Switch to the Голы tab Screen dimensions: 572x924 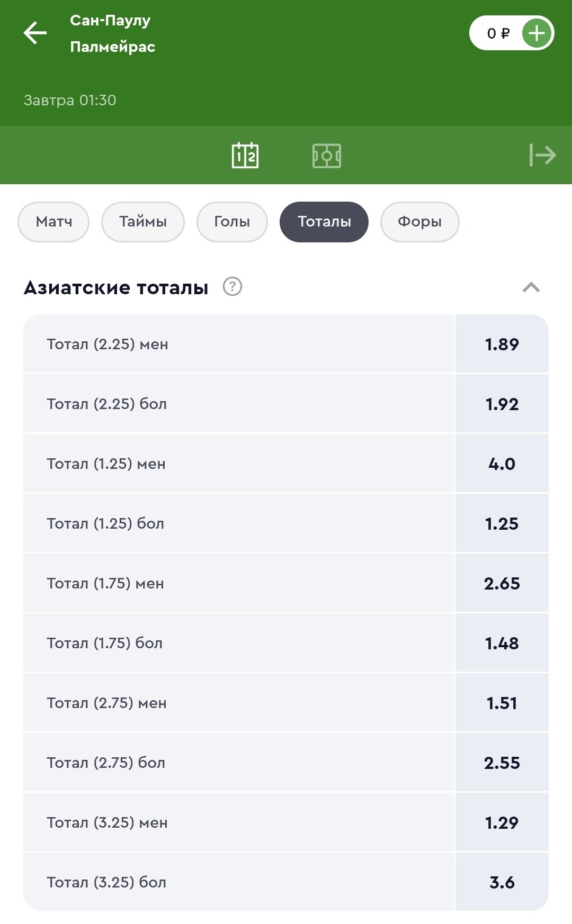coord(232,222)
